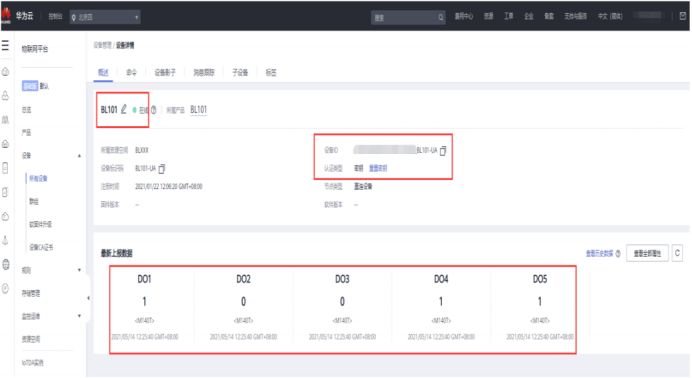Click the globe icon in left icon rail
This screenshot has height=378, width=692.
[x=6, y=265]
